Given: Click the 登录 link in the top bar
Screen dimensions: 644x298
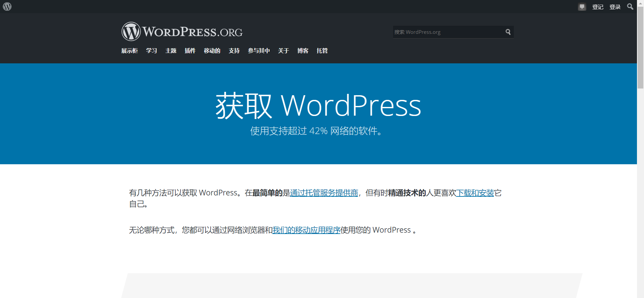Looking at the screenshot, I should click(615, 7).
